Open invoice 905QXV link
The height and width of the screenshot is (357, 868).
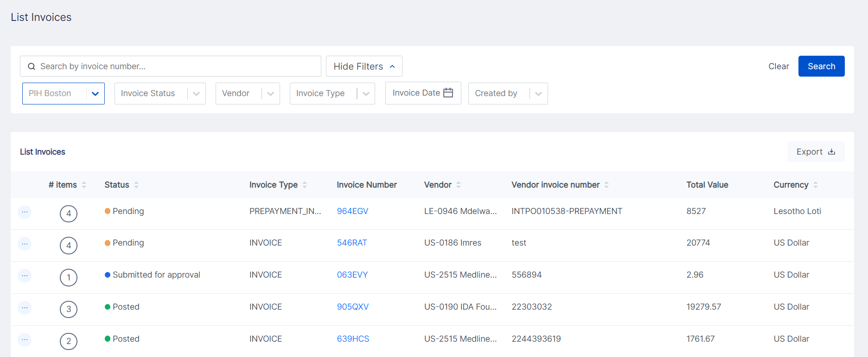click(x=353, y=307)
